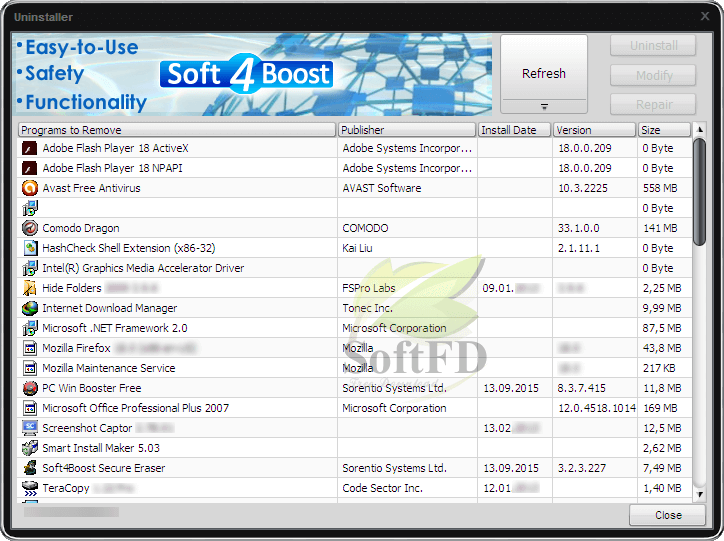Viewport: 724px width, 541px height.
Task: Sort by Programs to Remove column
Action: [177, 130]
